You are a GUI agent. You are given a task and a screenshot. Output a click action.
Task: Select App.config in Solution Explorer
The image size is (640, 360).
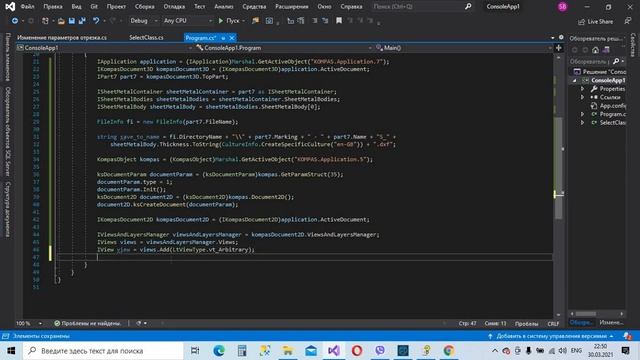[608, 106]
